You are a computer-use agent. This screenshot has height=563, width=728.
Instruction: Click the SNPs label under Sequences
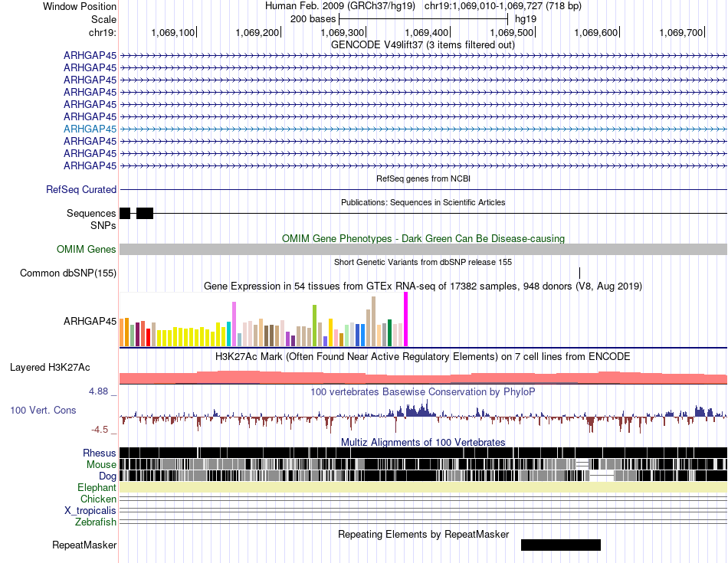(103, 225)
